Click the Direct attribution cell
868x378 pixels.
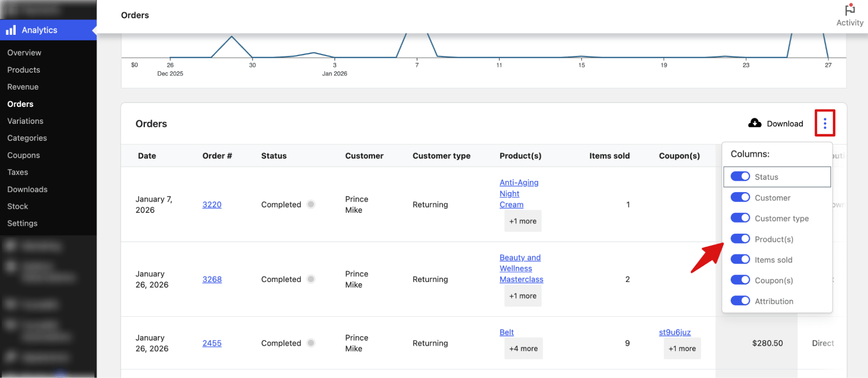(x=823, y=343)
